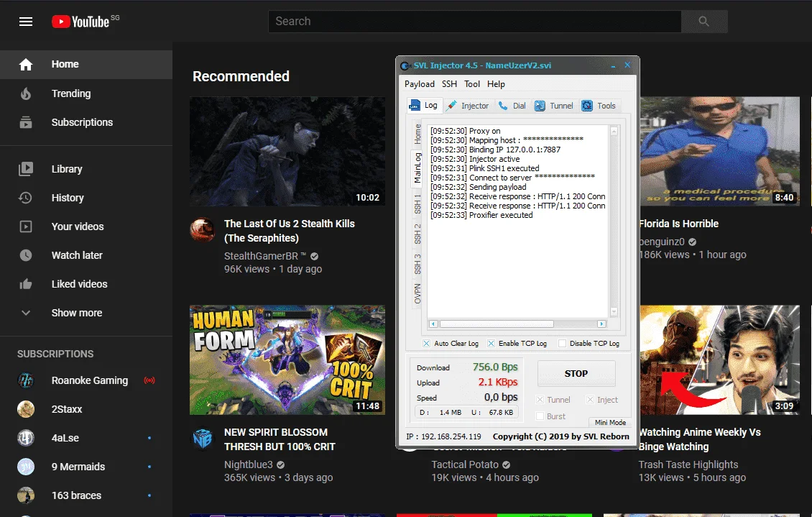Image resolution: width=812 pixels, height=517 pixels.
Task: Open the SSH menu
Action: click(x=449, y=84)
